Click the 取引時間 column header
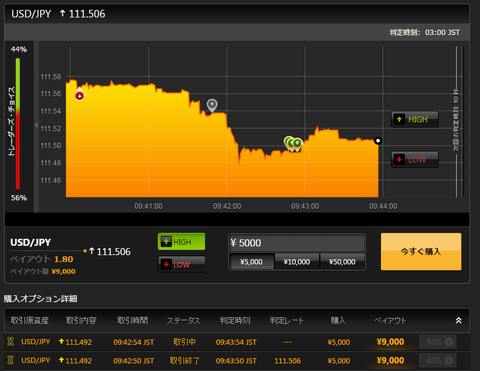 point(132,320)
